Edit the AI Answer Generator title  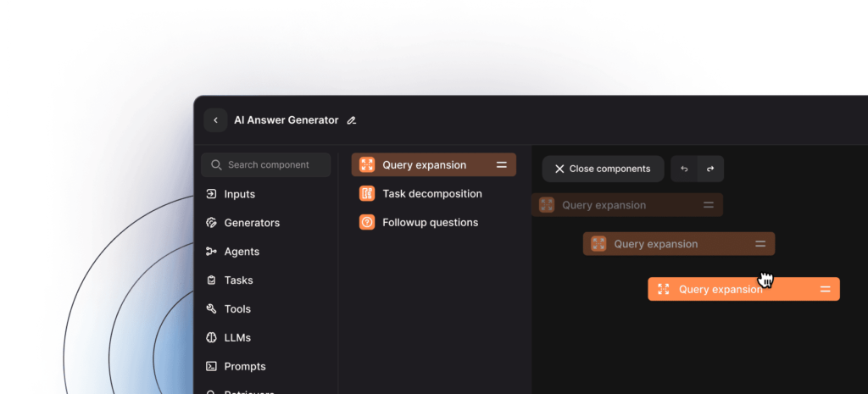click(x=352, y=120)
